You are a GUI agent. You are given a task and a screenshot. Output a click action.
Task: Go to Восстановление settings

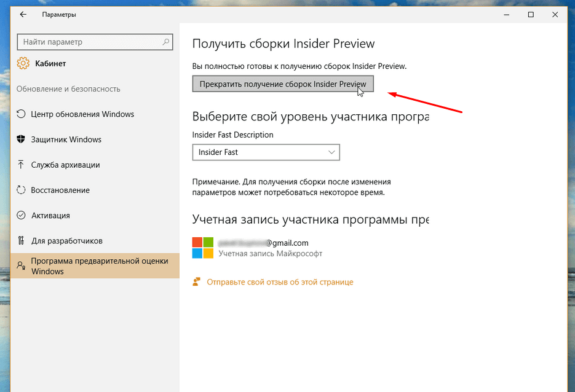click(x=95, y=190)
